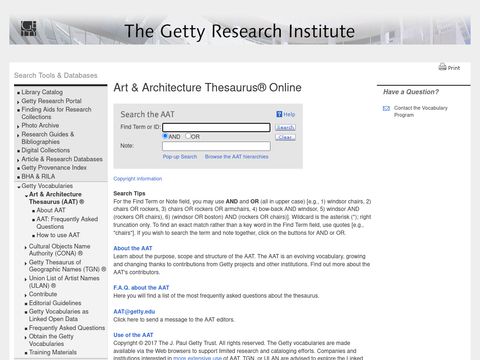Screen dimensions: 480x360
Task: Click 'Have a Question?' heading text
Action: (x=411, y=92)
